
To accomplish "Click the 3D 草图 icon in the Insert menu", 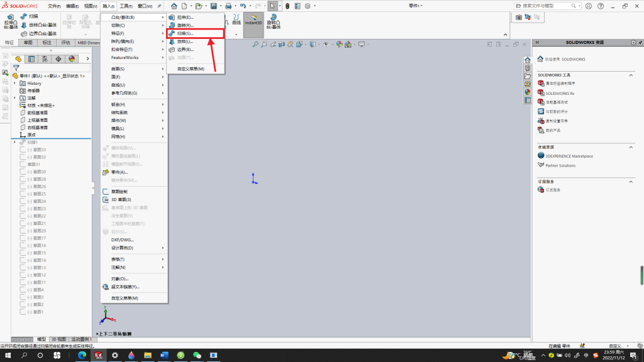I will (x=106, y=200).
